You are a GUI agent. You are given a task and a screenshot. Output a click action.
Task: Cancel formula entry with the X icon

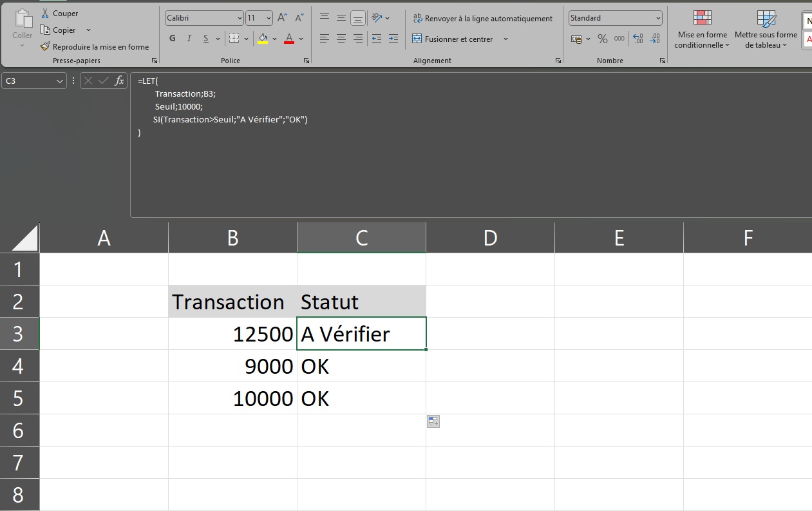(x=88, y=81)
